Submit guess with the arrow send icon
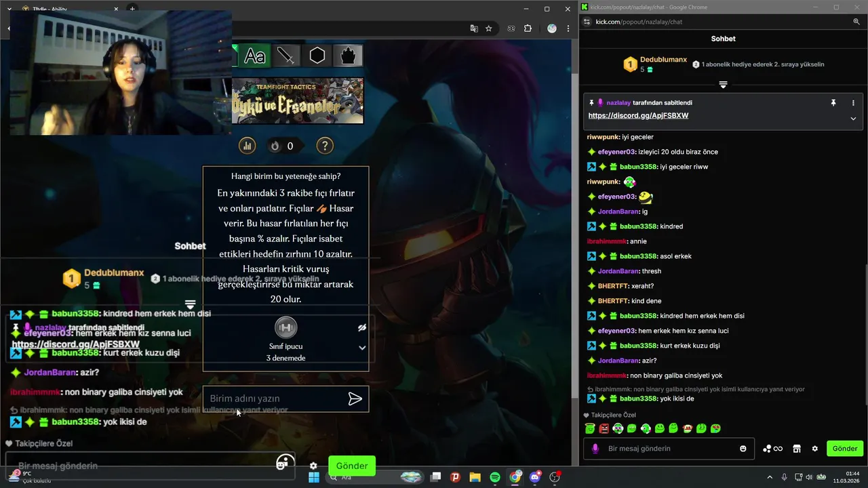This screenshot has height=488, width=868. [x=355, y=399]
